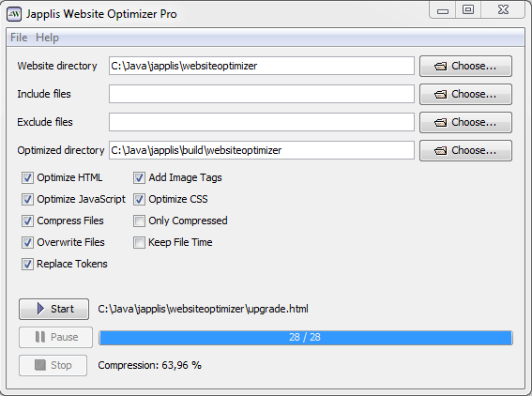Uncheck the Compress Files checkbox
Viewport: 532px width, 396px height.
(27, 221)
